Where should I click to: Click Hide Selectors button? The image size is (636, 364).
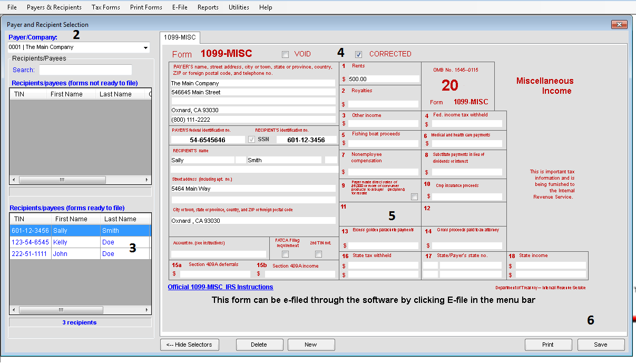[189, 345]
